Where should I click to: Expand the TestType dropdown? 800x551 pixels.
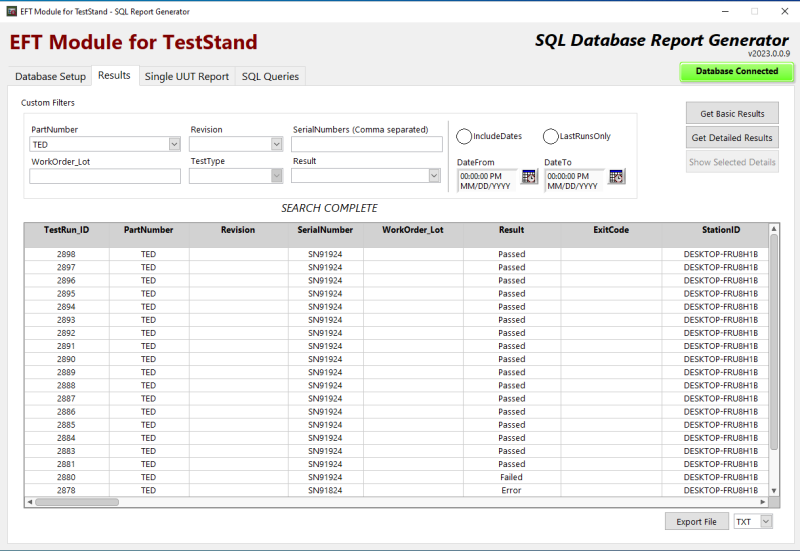click(277, 176)
